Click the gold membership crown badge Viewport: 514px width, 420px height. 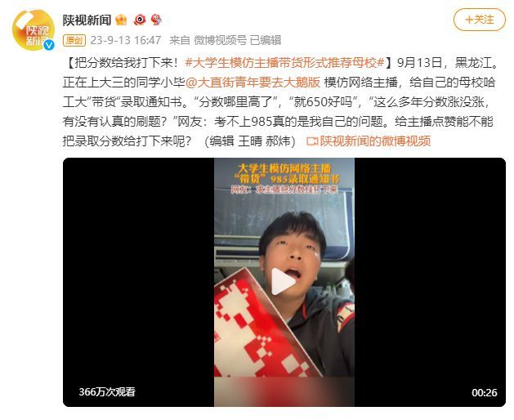coord(121,20)
